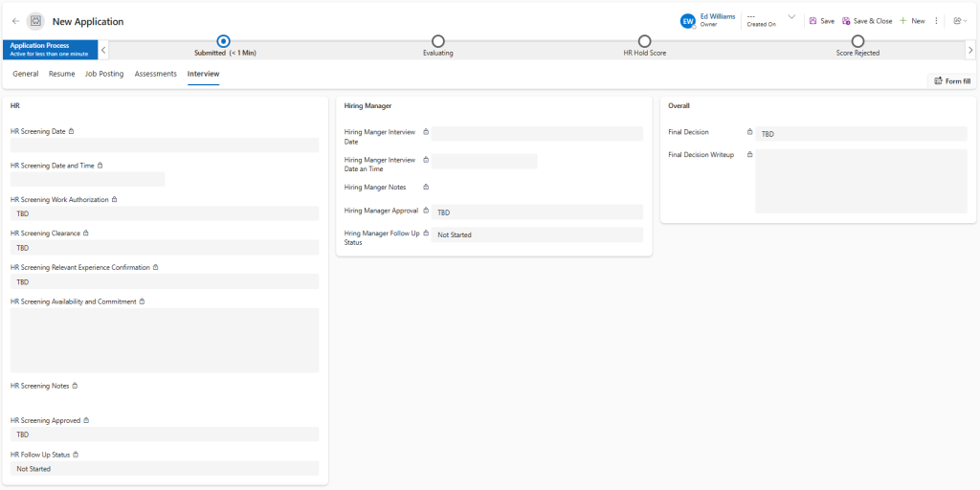Click lock icon next to HR Screening Date and Time
The width and height of the screenshot is (980, 490).
tap(100, 166)
